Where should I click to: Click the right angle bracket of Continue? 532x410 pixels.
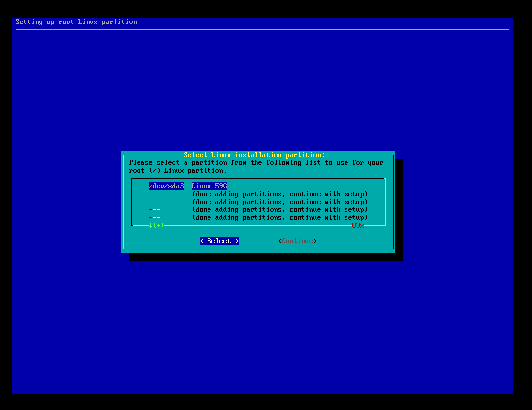pos(315,241)
